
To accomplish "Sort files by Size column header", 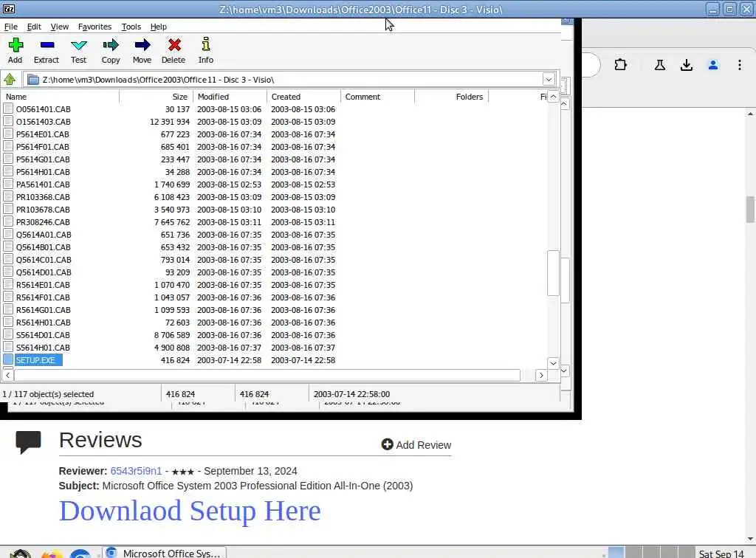I will [x=157, y=97].
